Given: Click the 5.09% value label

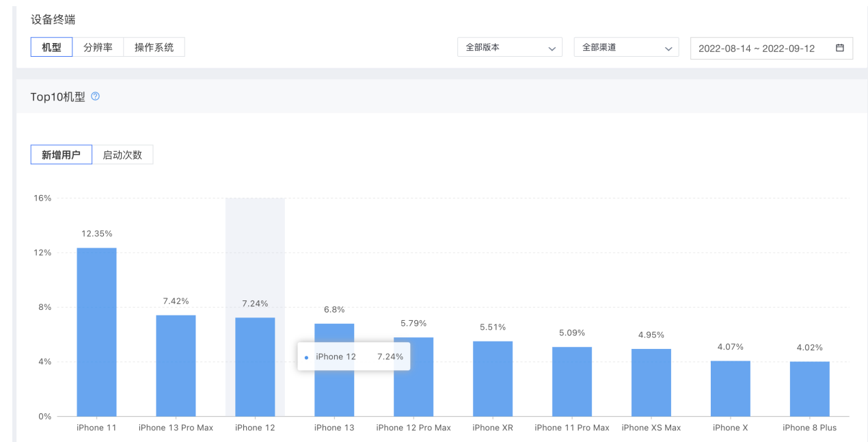Looking at the screenshot, I should point(572,333).
